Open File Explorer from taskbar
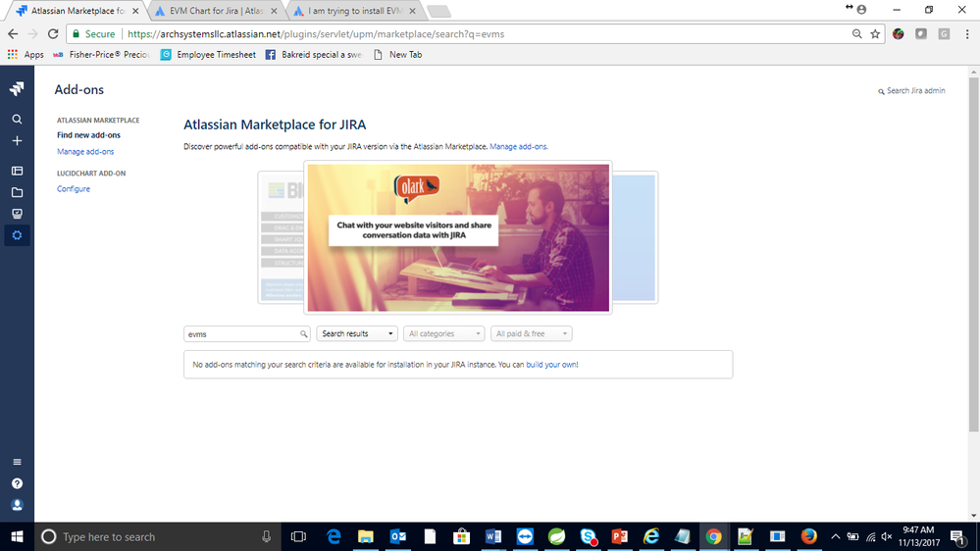 366,536
